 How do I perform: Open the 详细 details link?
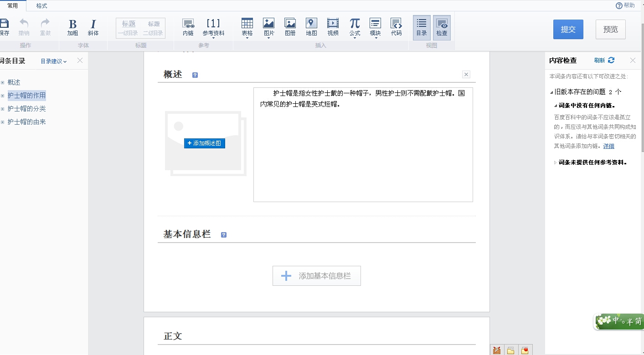pyautogui.click(x=608, y=146)
